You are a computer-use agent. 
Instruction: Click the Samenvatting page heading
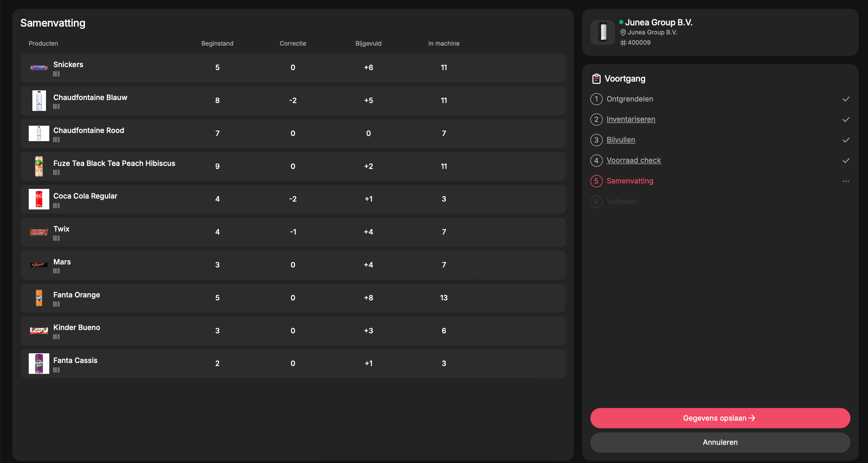[53, 23]
